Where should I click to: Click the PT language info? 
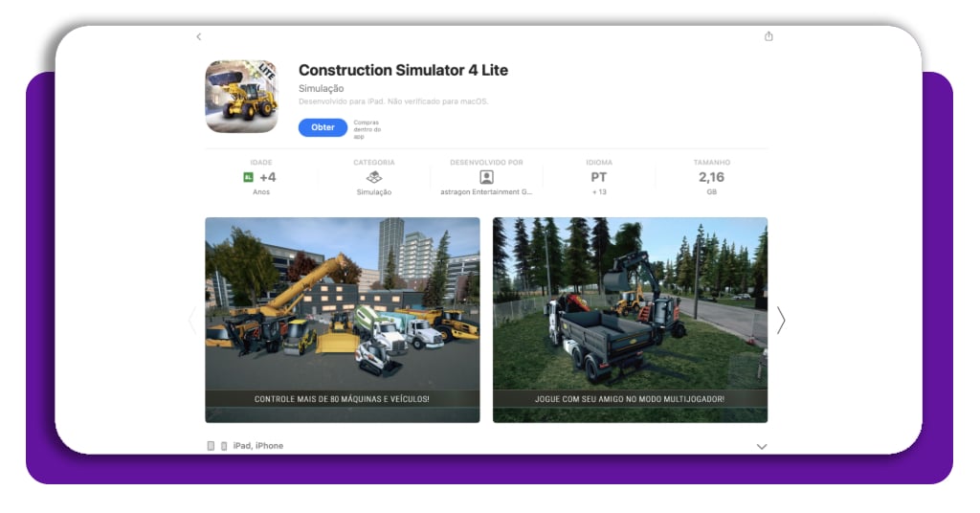(x=599, y=177)
